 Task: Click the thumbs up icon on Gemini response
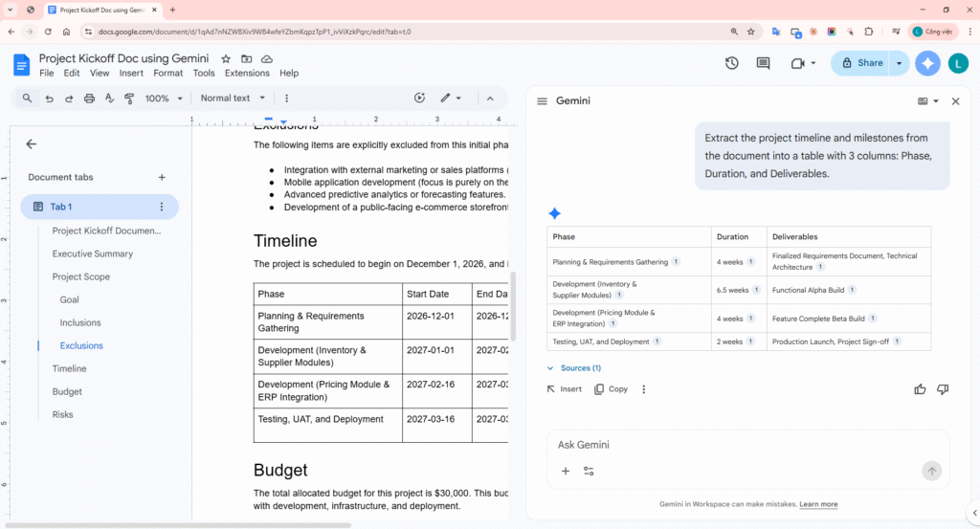point(920,389)
